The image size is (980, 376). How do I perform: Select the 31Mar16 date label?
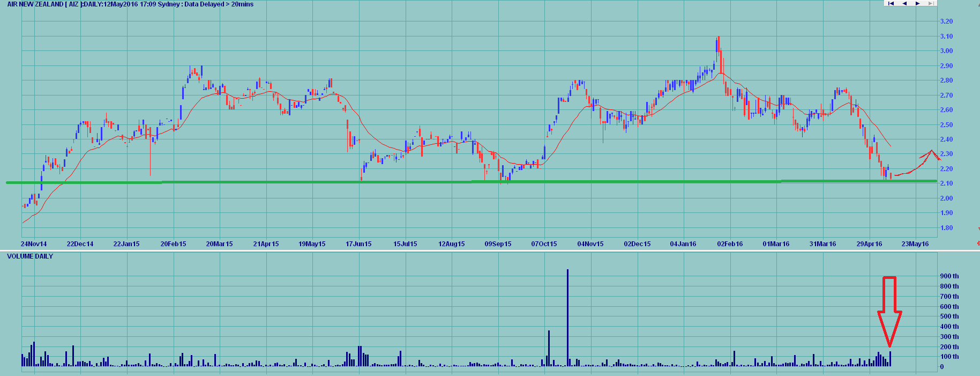click(822, 244)
